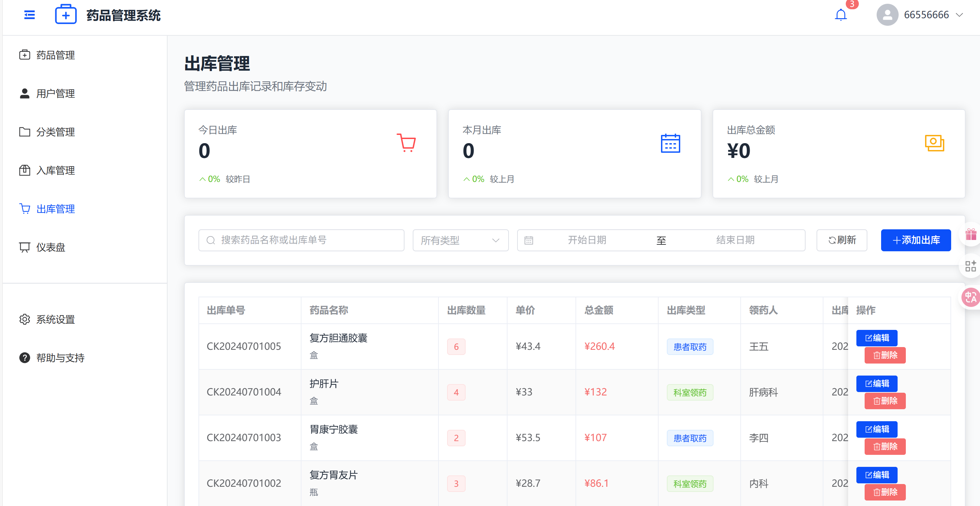Open the grid apps floating icon
This screenshot has height=506, width=980.
pos(970,266)
